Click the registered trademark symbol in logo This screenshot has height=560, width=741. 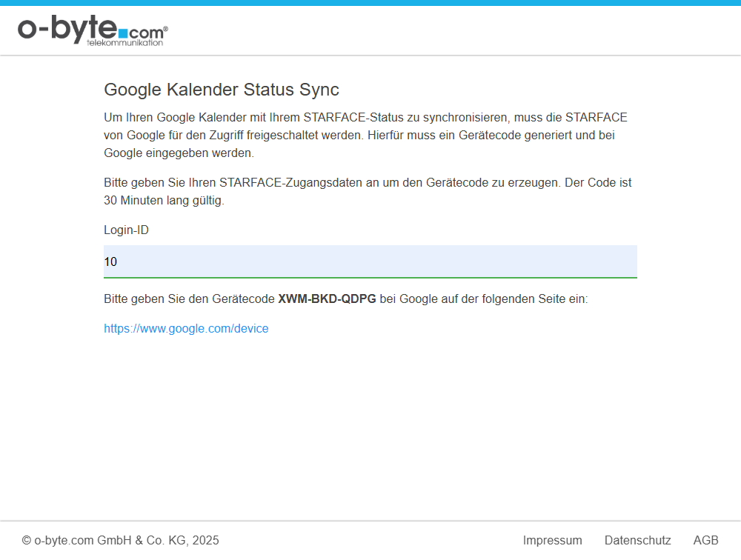(165, 30)
